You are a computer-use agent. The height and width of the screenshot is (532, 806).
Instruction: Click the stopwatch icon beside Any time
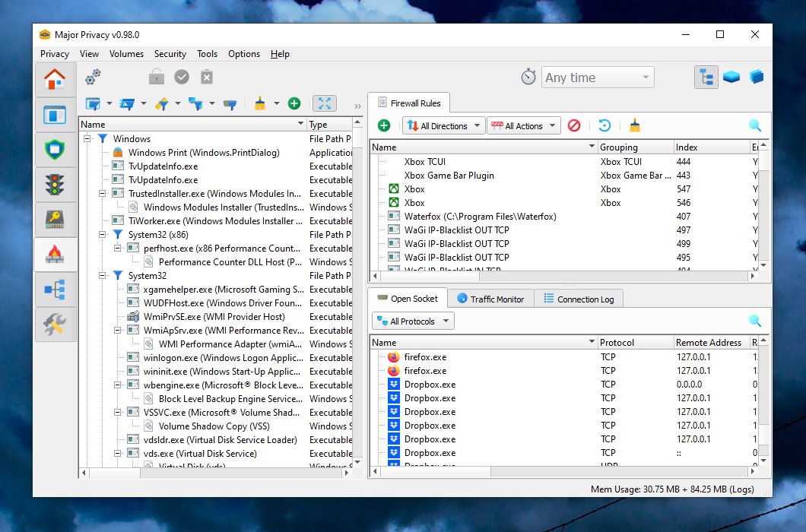[x=528, y=77]
